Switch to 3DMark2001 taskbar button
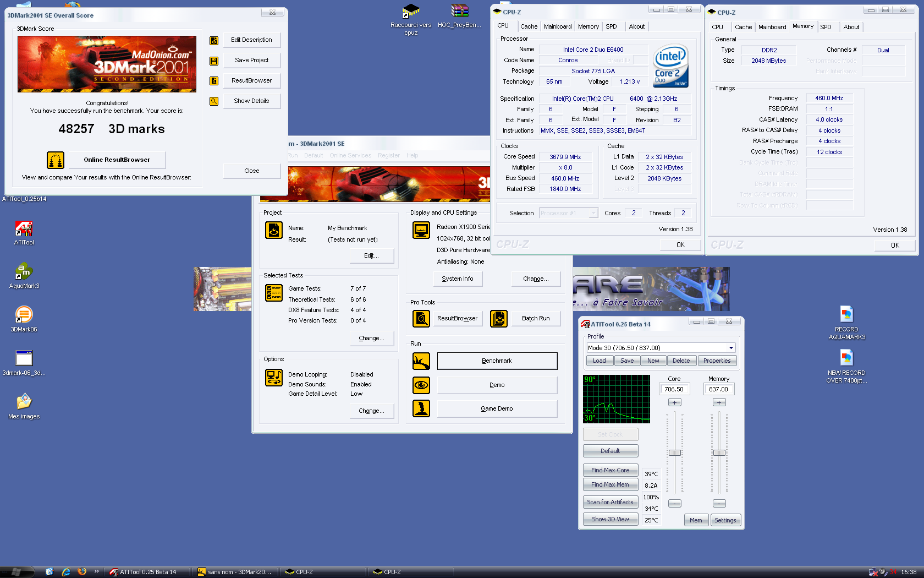 236,572
